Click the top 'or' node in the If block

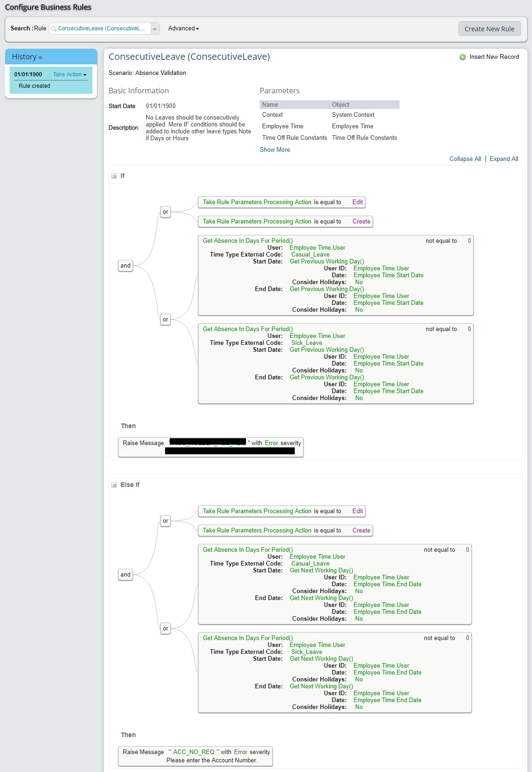166,212
